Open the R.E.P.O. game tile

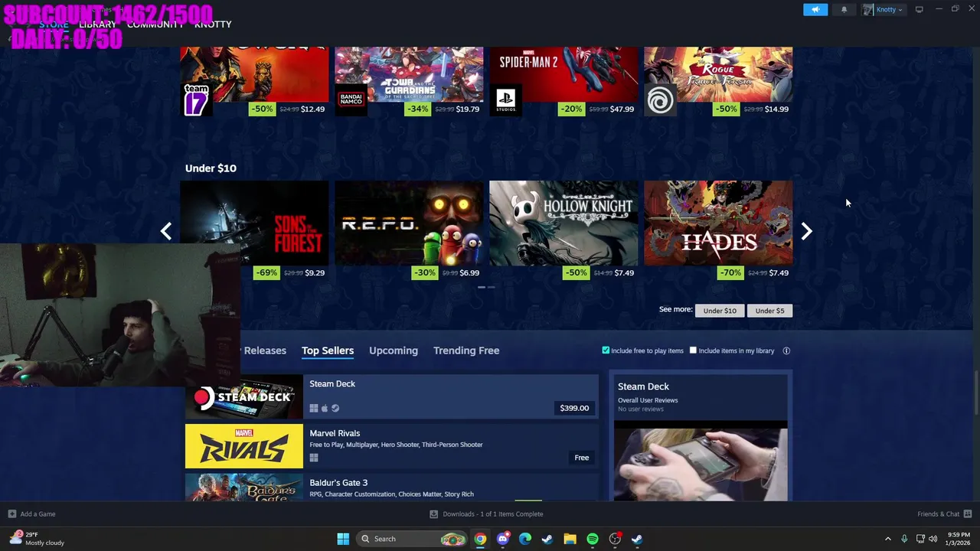[409, 223]
